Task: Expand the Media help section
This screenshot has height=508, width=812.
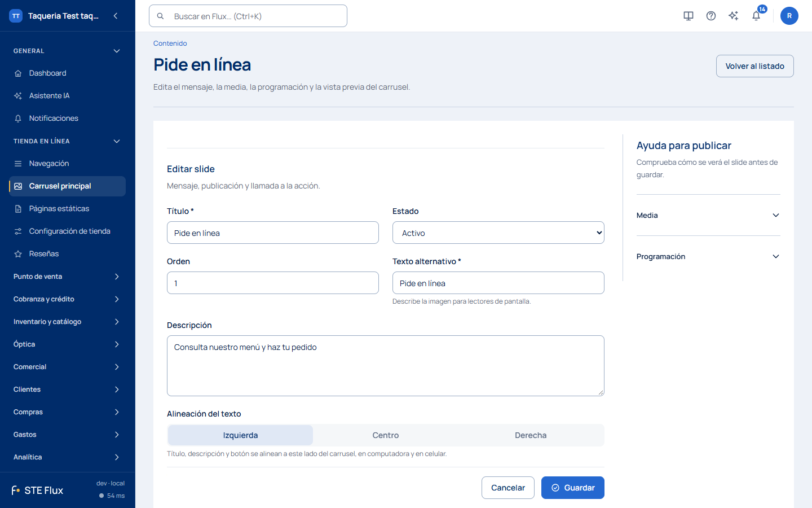Action: tap(708, 215)
